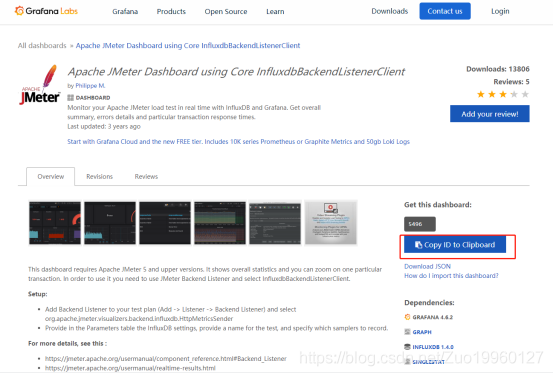Open the GRAPH dependency link

(422, 332)
